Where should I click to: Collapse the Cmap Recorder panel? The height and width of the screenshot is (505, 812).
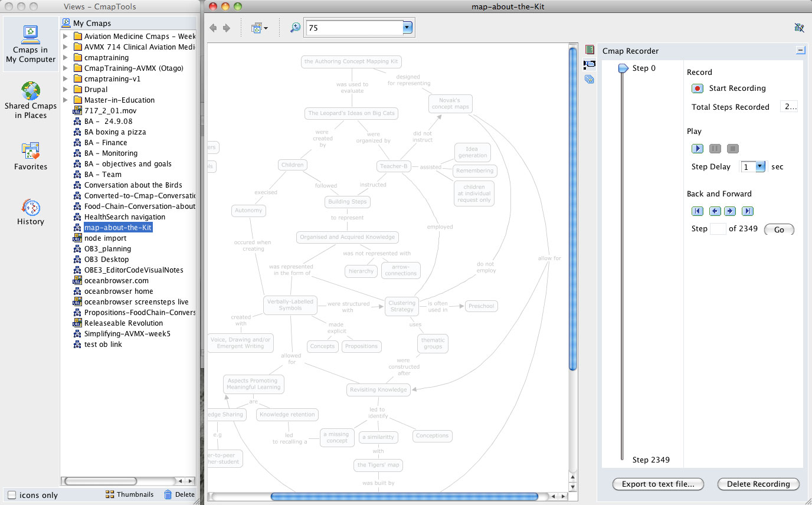tap(800, 51)
